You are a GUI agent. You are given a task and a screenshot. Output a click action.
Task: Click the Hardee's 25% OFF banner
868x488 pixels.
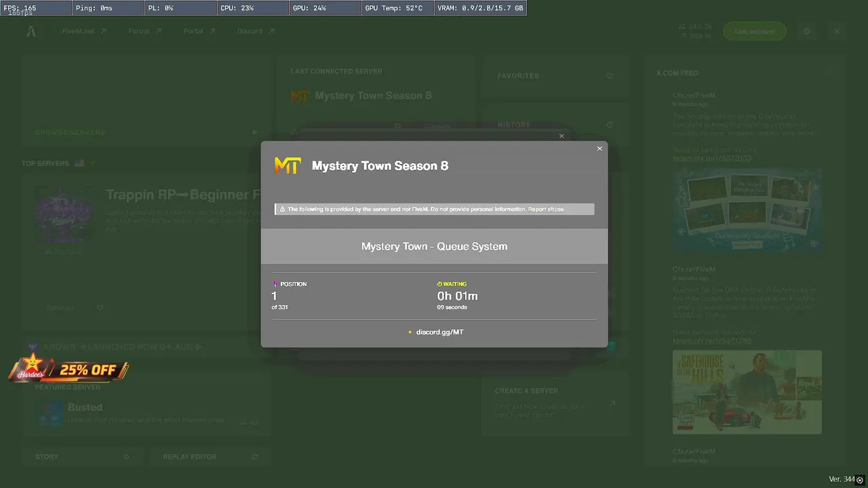tap(68, 369)
